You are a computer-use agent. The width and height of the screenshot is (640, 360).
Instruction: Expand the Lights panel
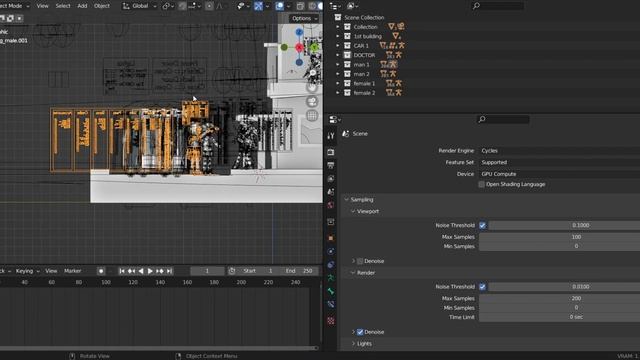coord(353,344)
